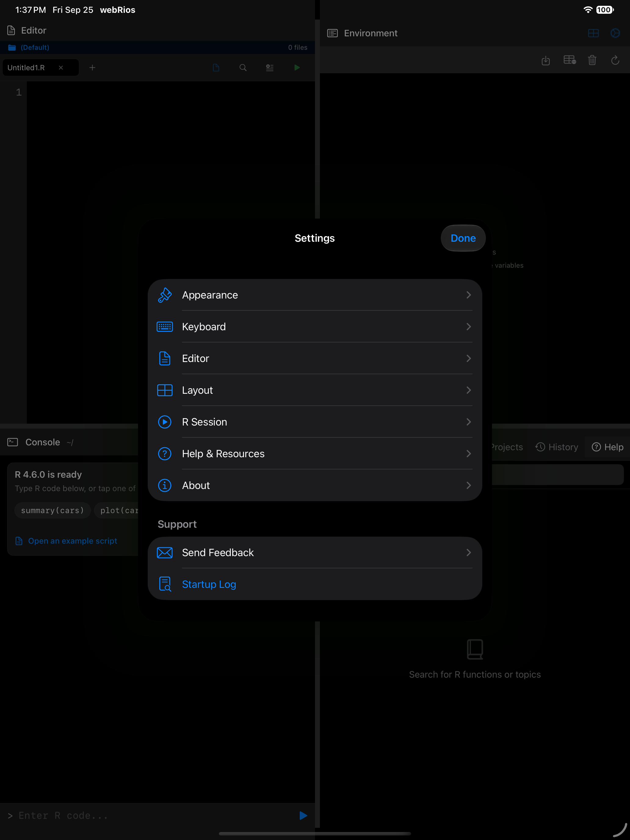The height and width of the screenshot is (840, 630).
Task: Expand the R Session row chevron
Action: click(x=469, y=422)
